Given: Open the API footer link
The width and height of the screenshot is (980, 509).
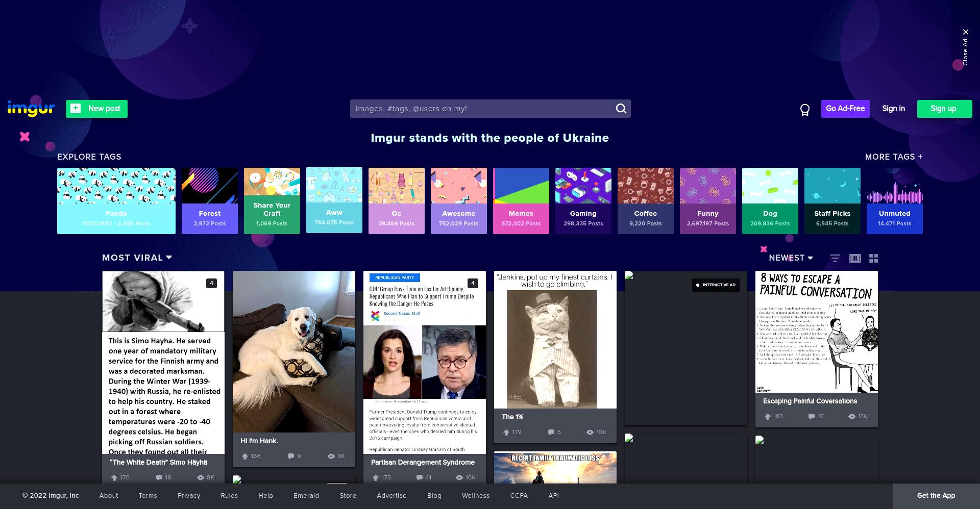Looking at the screenshot, I should coord(554,496).
